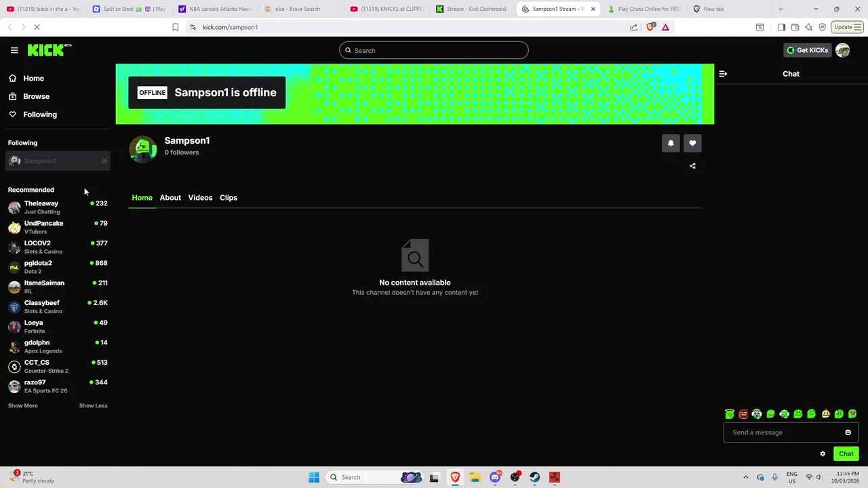Click the Sampson1 channel avatar
This screenshot has width=868, height=488.
coord(142,149)
